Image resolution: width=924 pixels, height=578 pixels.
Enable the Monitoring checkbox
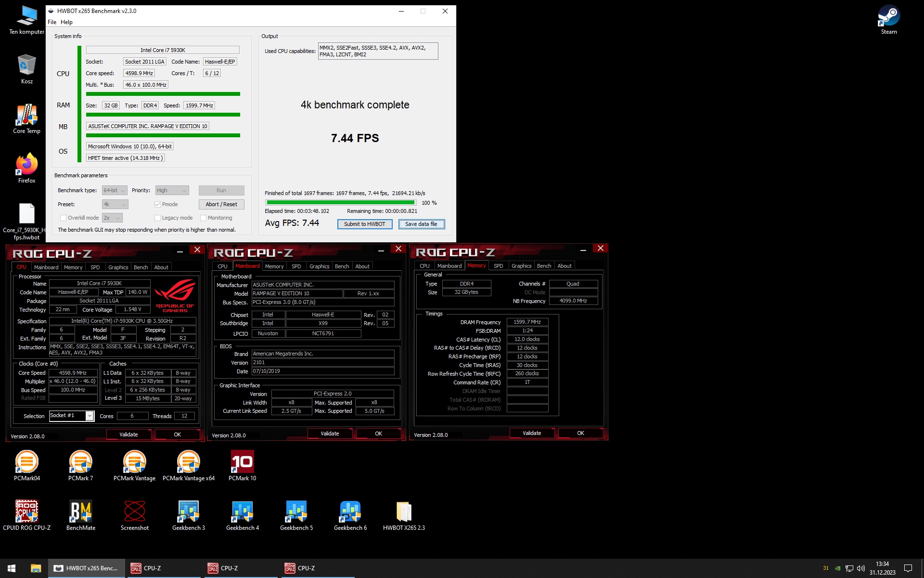click(x=203, y=218)
